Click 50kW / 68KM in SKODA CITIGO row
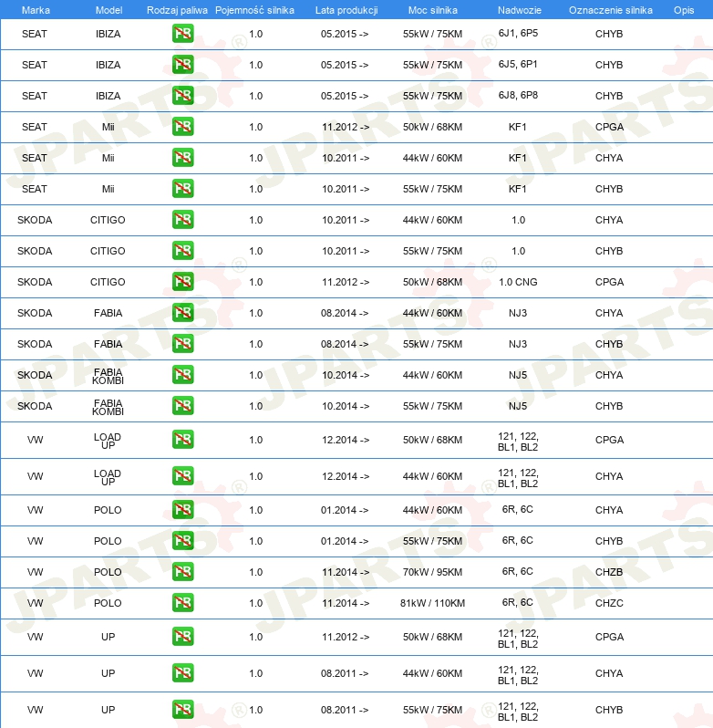Image resolution: width=713 pixels, height=728 pixels. pyautogui.click(x=433, y=282)
